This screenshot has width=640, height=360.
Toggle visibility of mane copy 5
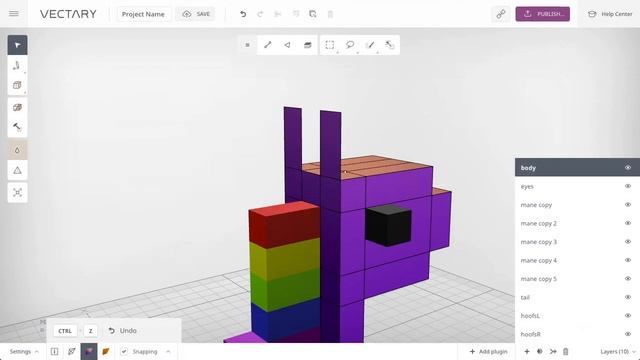pos(628,278)
